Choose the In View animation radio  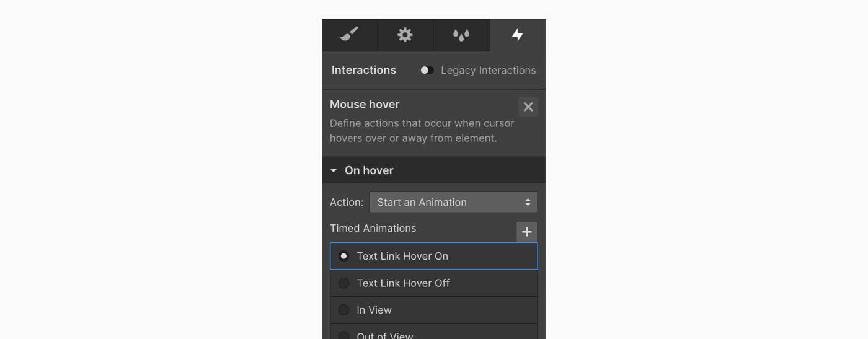[x=343, y=310]
